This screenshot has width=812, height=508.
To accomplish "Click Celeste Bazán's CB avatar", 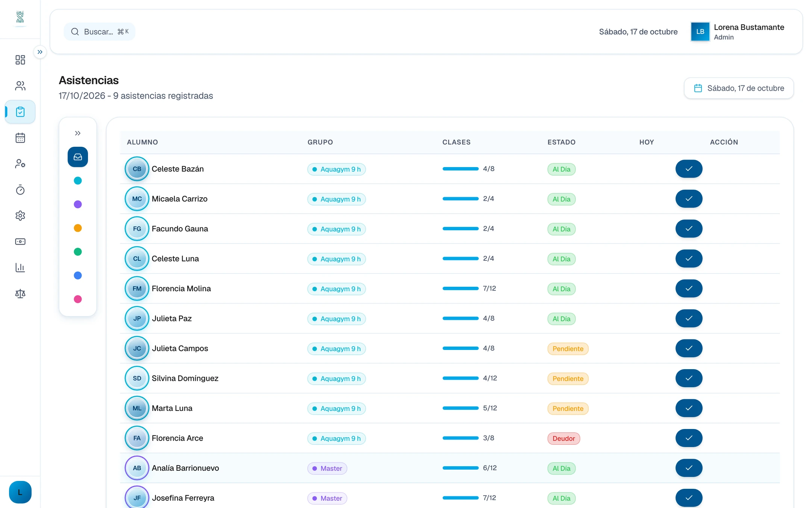I will point(137,169).
